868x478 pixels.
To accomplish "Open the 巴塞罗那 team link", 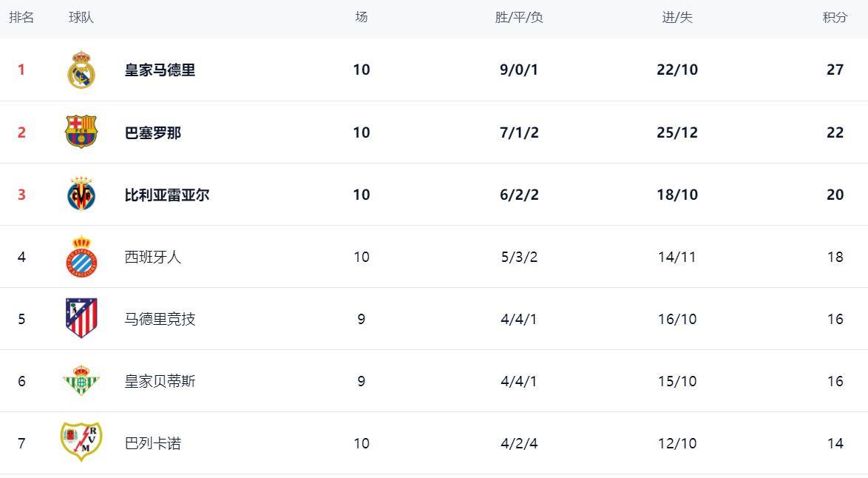I will pyautogui.click(x=153, y=132).
